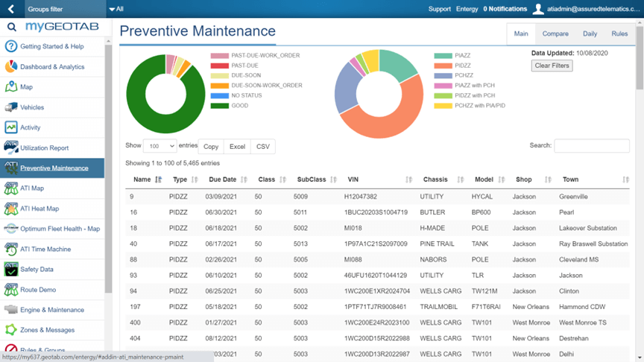Click the Getting Started & Help icon
The height and width of the screenshot is (362, 644).
pyautogui.click(x=11, y=46)
